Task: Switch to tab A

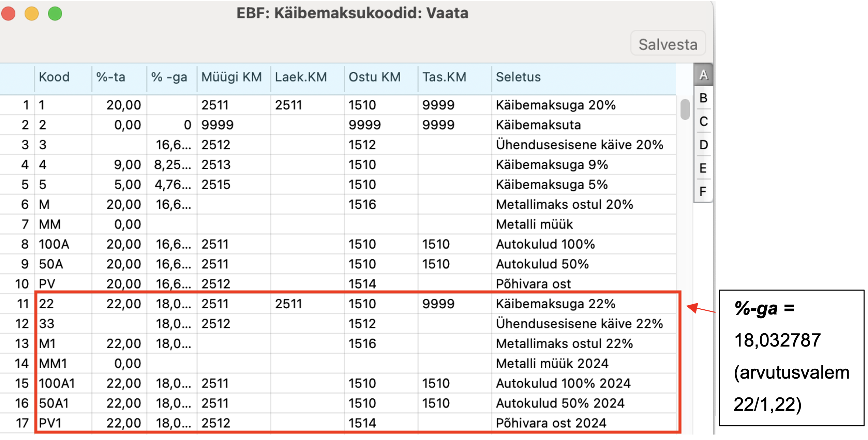Action: pos(703,75)
